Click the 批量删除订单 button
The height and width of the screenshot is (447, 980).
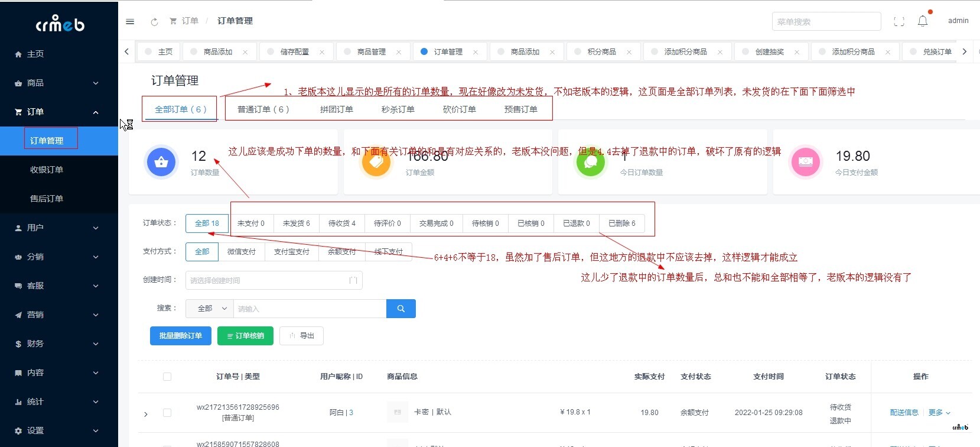click(180, 336)
